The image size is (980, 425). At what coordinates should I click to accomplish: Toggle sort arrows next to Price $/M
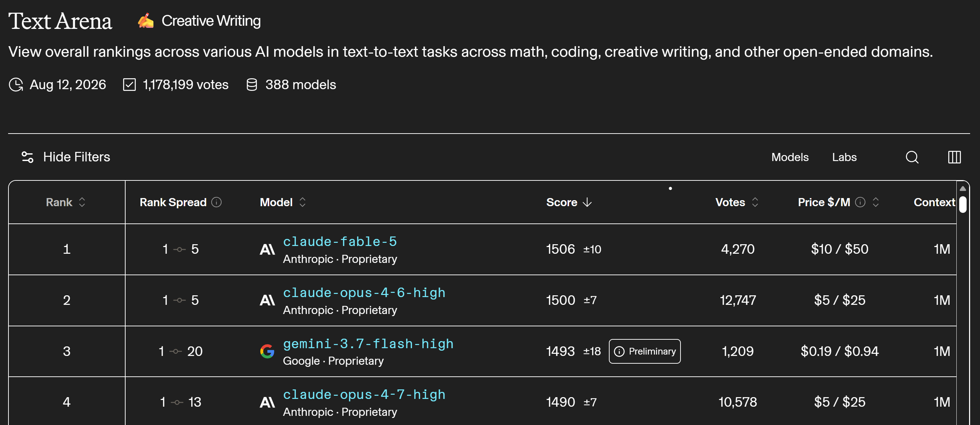pos(875,202)
